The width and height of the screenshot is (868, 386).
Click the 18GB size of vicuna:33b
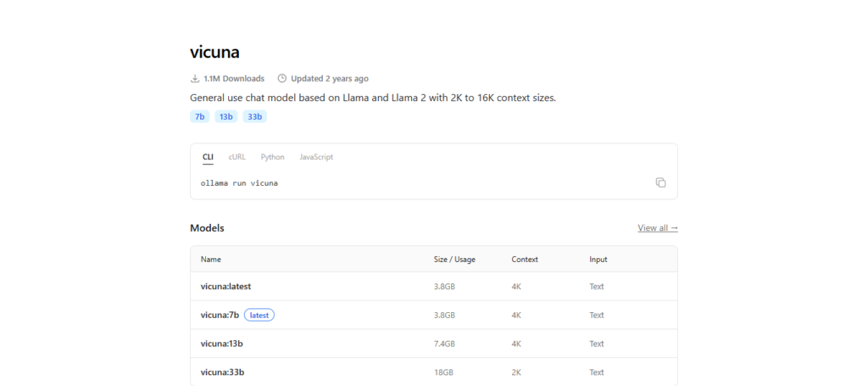(443, 372)
